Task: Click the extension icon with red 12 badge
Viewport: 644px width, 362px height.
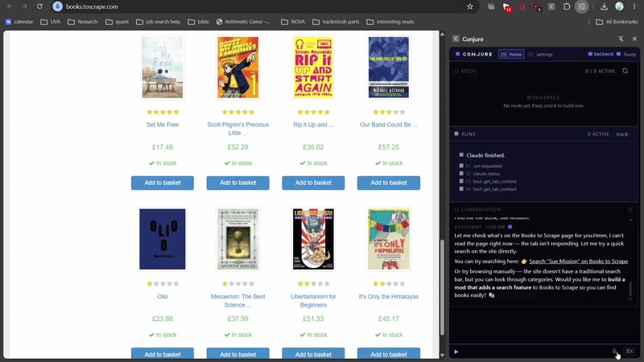Action: 507,7
